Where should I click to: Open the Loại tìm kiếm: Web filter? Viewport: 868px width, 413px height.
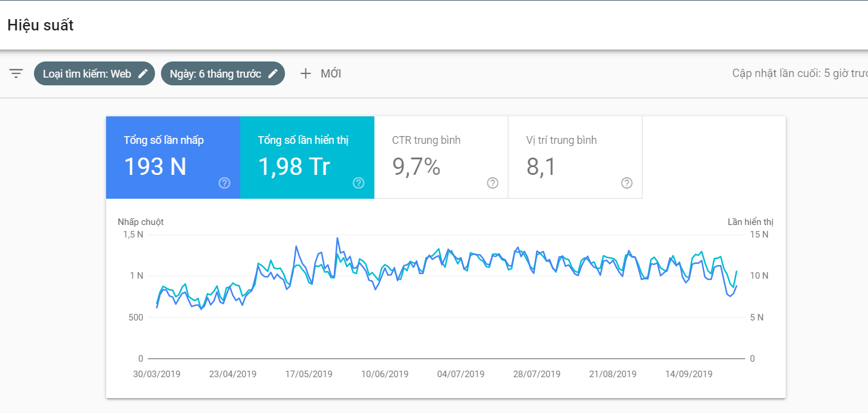click(x=87, y=74)
